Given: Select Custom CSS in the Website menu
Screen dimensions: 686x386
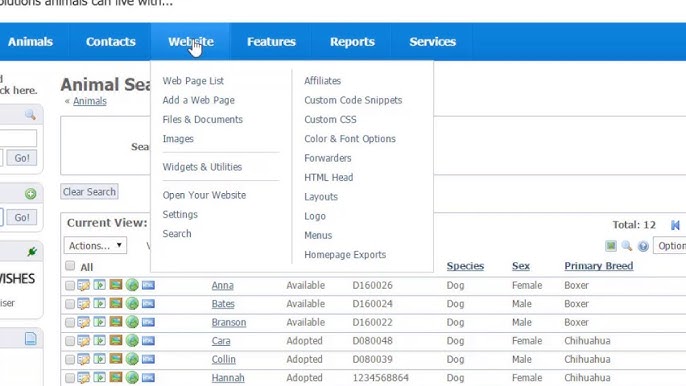Looking at the screenshot, I should pyautogui.click(x=330, y=119).
